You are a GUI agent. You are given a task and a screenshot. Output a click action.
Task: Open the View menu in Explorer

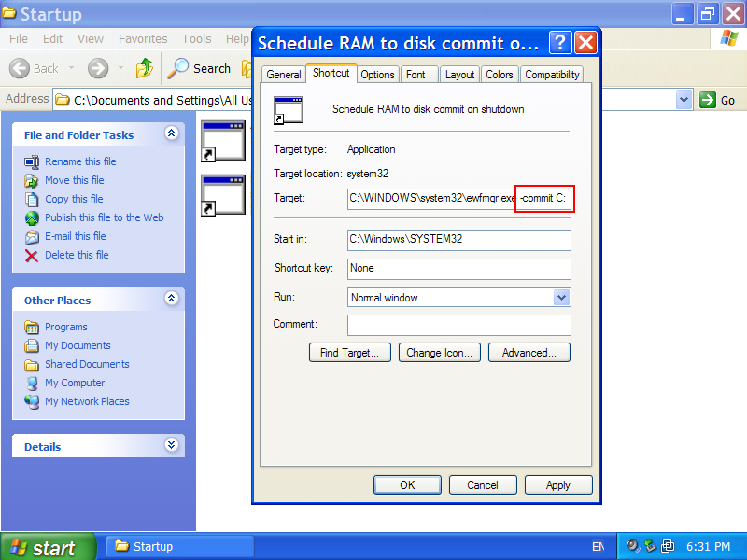click(91, 38)
